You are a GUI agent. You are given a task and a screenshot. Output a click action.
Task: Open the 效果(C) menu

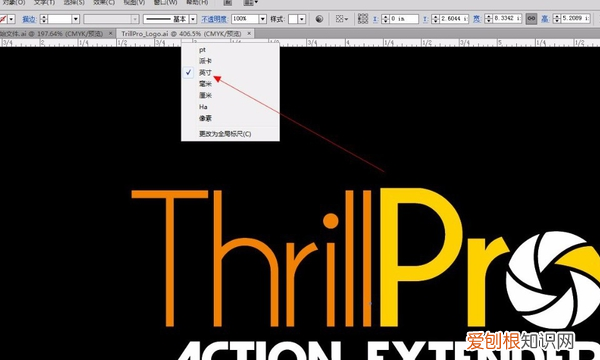pyautogui.click(x=104, y=2)
